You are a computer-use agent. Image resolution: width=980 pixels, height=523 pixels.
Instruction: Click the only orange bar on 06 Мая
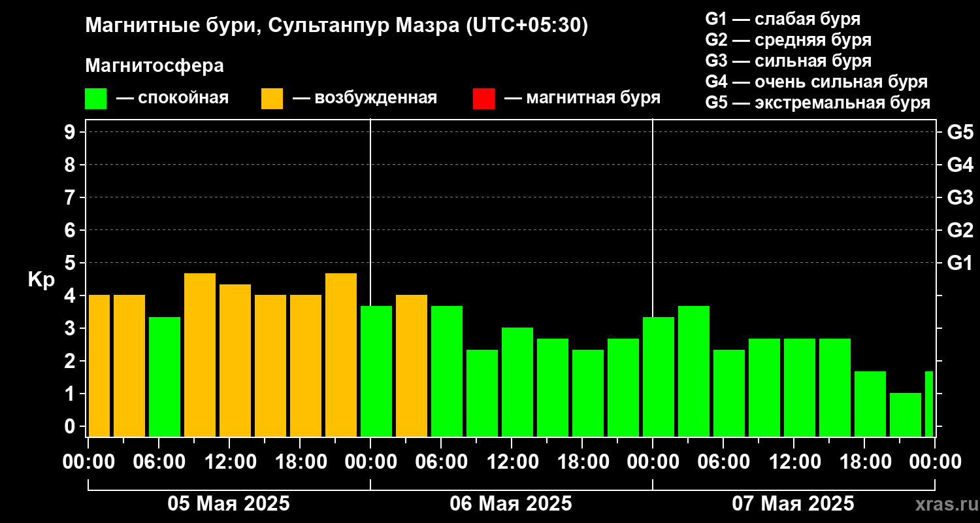pos(412,365)
